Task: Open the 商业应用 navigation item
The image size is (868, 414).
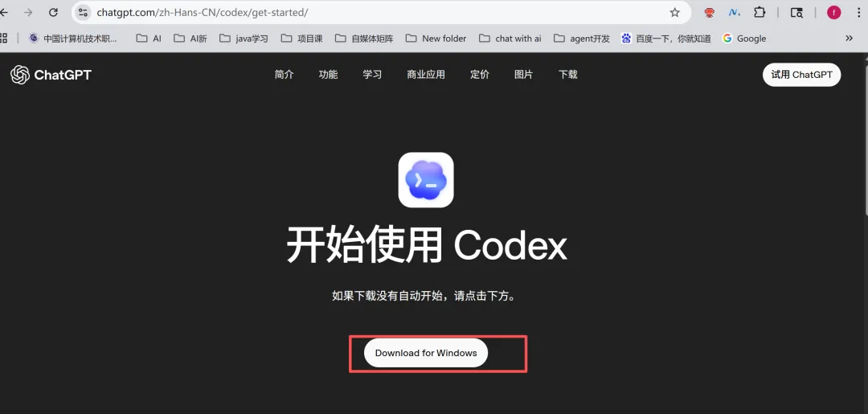Action: 426,75
